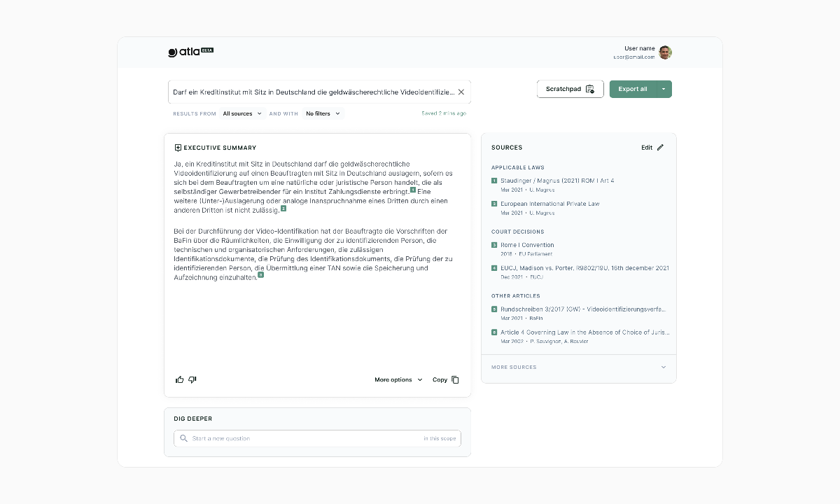Click the thumbs up icon
This screenshot has width=840, height=504.
[179, 379]
